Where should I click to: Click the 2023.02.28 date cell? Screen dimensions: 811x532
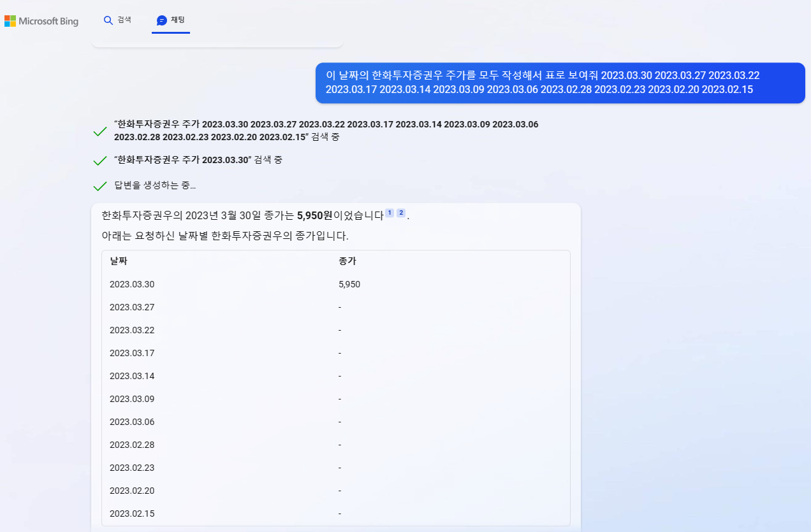(x=132, y=445)
